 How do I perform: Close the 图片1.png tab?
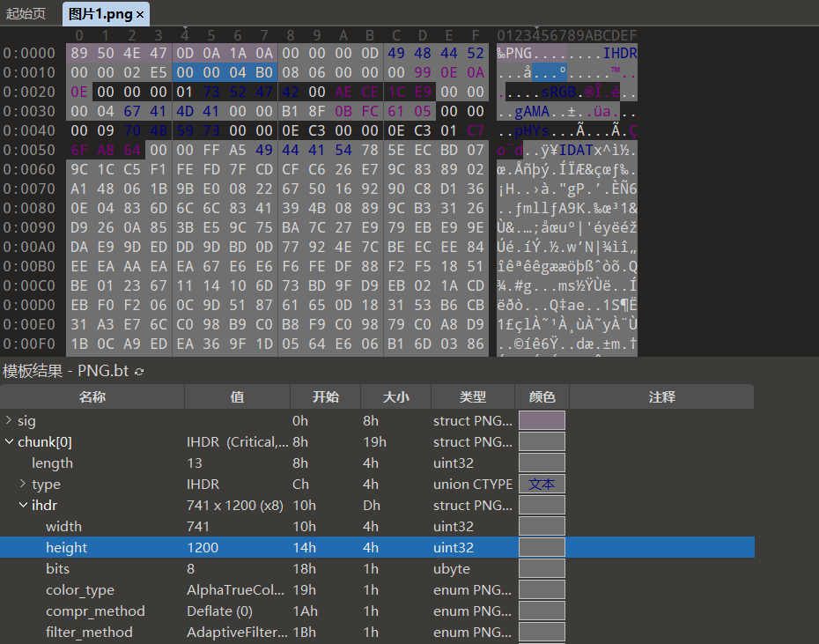click(x=140, y=15)
